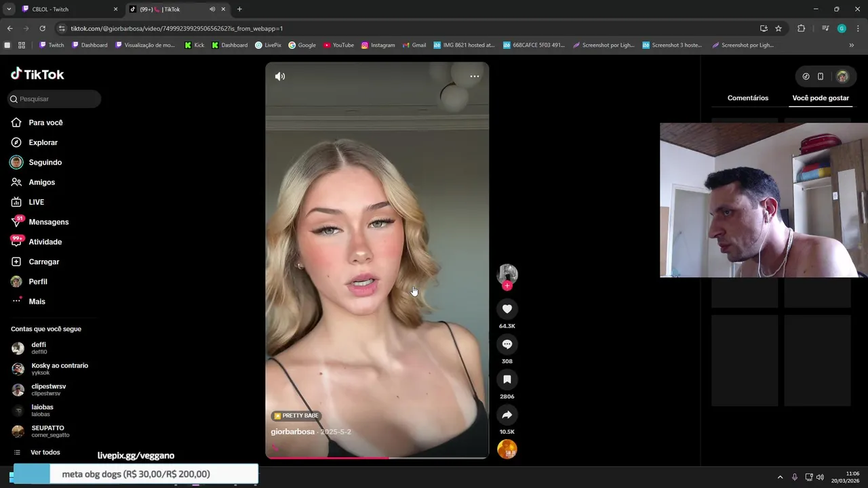This screenshot has height=488, width=868.
Task: Open the Chrome three-dots menu
Action: 859,28
